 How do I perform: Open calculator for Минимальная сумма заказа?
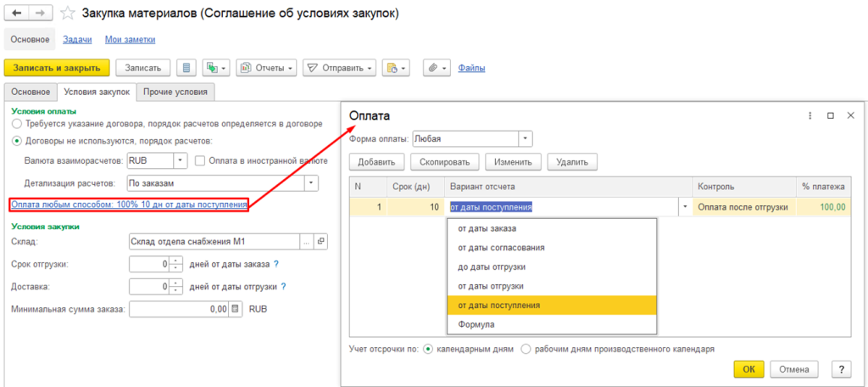pos(236,309)
